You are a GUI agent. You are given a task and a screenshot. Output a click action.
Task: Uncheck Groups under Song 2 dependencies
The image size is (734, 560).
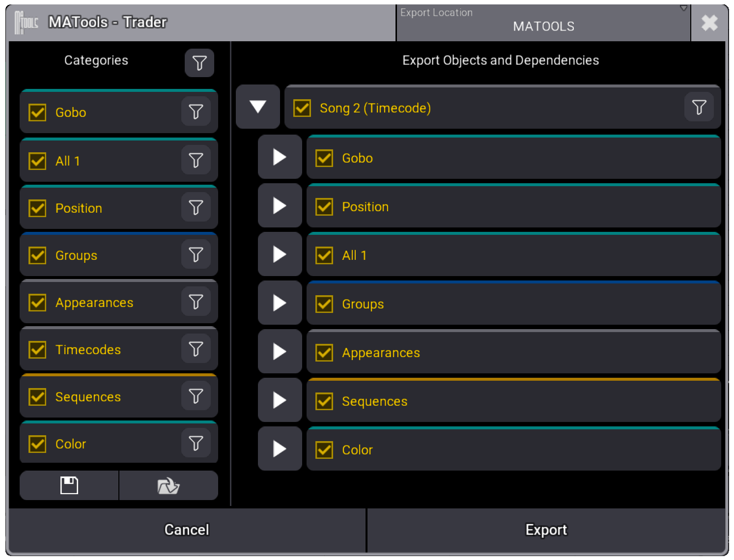coord(324,304)
